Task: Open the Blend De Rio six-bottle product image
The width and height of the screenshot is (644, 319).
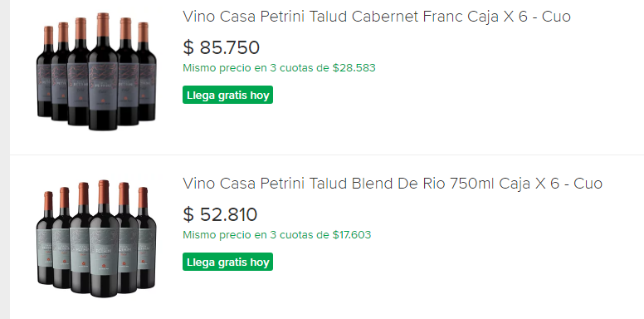Action: pyautogui.click(x=96, y=238)
